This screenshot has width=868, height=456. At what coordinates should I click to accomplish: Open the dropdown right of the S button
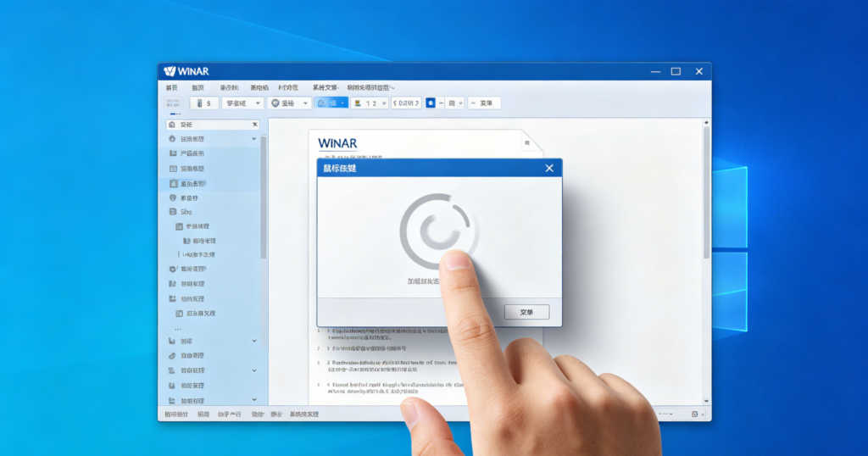click(242, 103)
